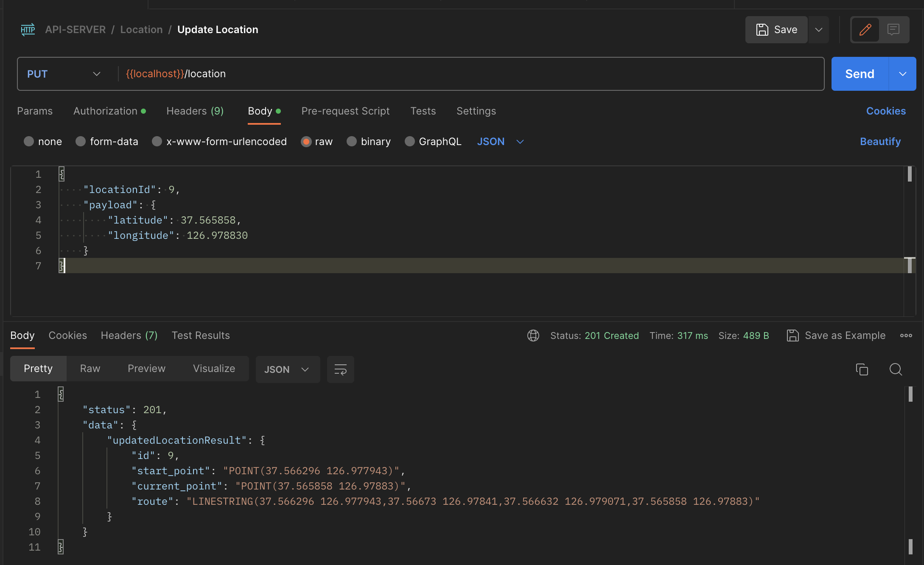Search within the response body

tap(896, 369)
